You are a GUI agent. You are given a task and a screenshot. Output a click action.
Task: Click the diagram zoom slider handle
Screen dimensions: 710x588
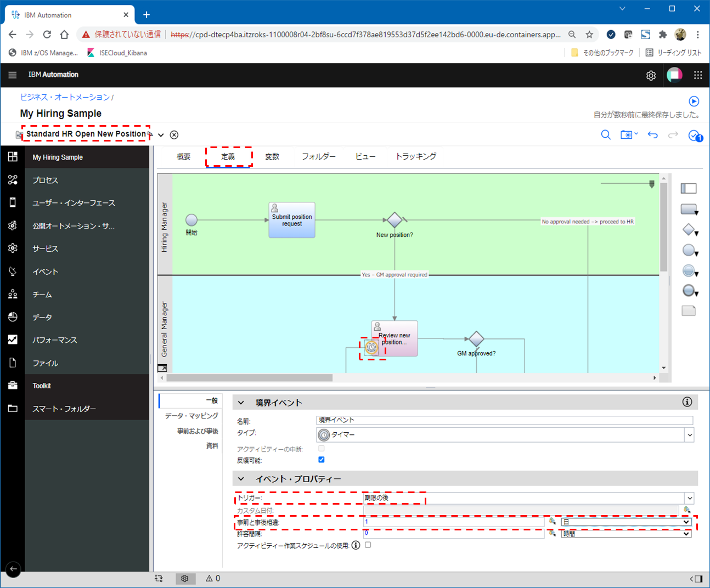tap(652, 184)
